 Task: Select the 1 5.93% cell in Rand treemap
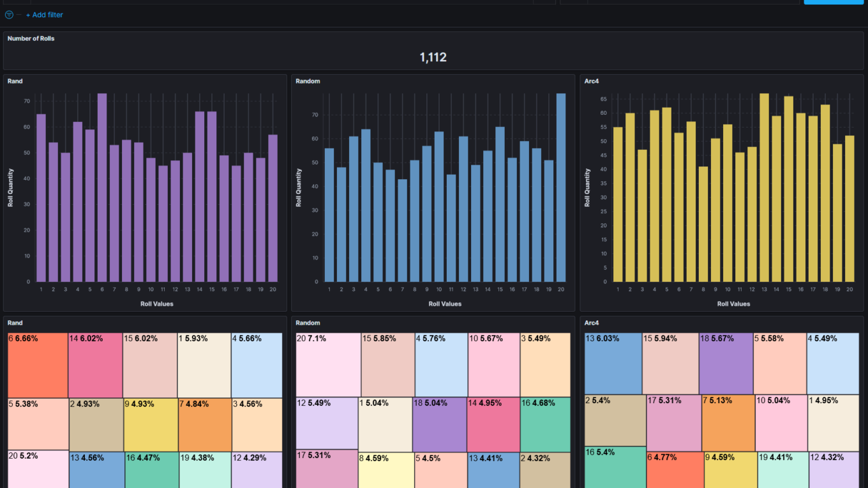point(204,366)
